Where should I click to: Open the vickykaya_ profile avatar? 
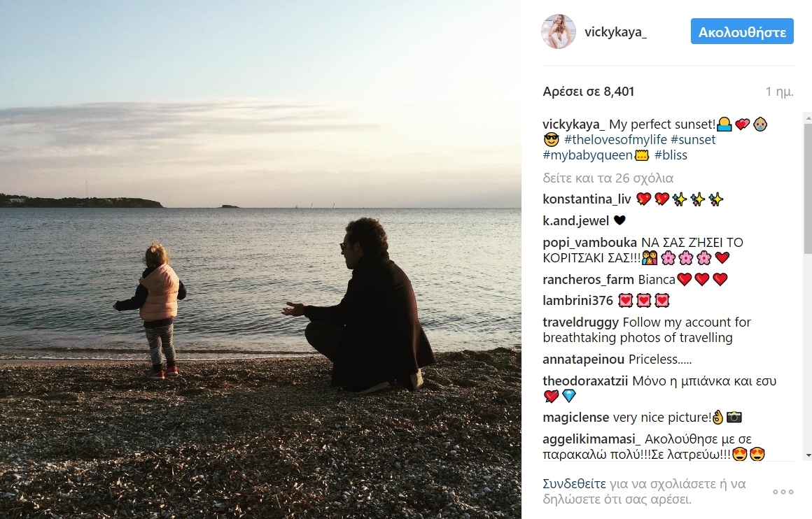point(559,31)
